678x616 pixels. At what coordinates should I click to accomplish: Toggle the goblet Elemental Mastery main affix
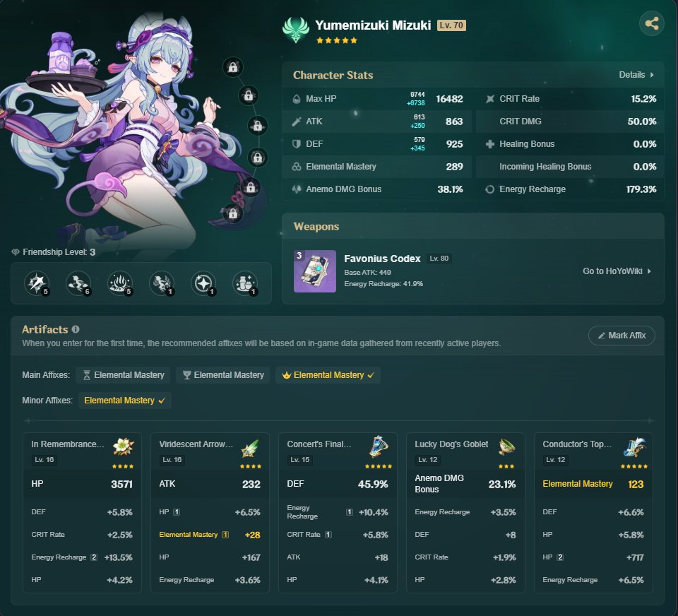point(223,375)
